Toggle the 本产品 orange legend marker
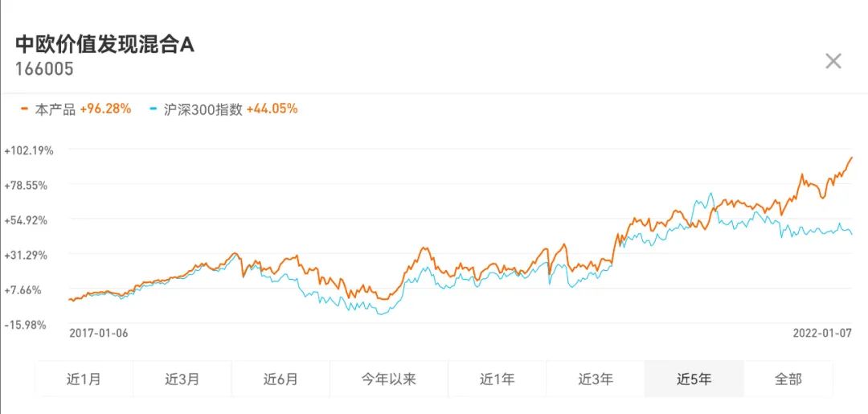868x414 pixels. click(24, 109)
